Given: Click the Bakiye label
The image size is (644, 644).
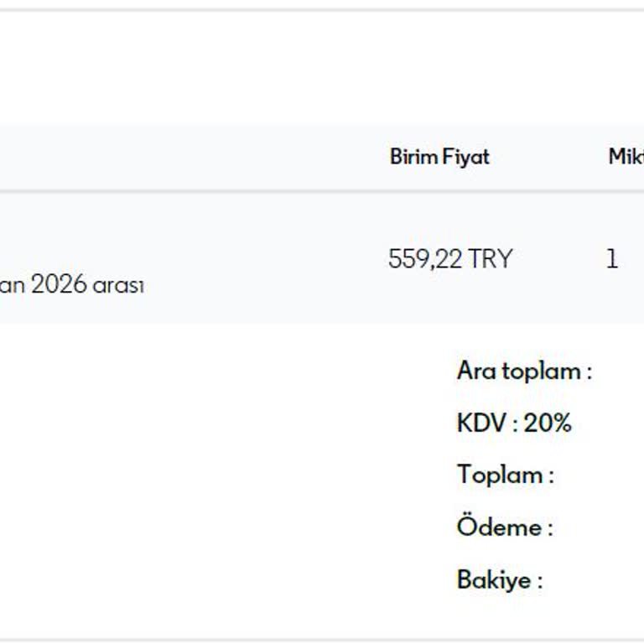Looking at the screenshot, I should 494,579.
